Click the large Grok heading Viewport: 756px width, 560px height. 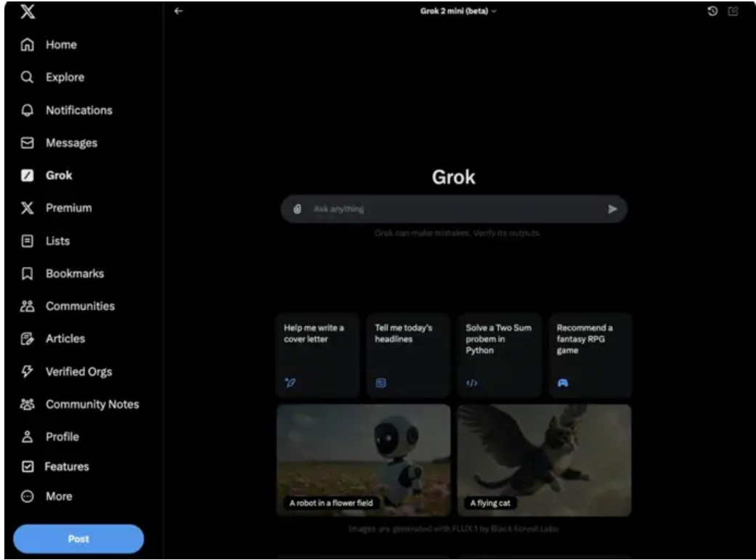[454, 177]
